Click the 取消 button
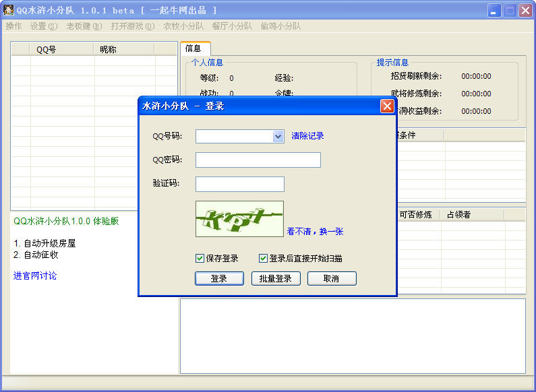The width and height of the screenshot is (536, 392). (x=331, y=278)
